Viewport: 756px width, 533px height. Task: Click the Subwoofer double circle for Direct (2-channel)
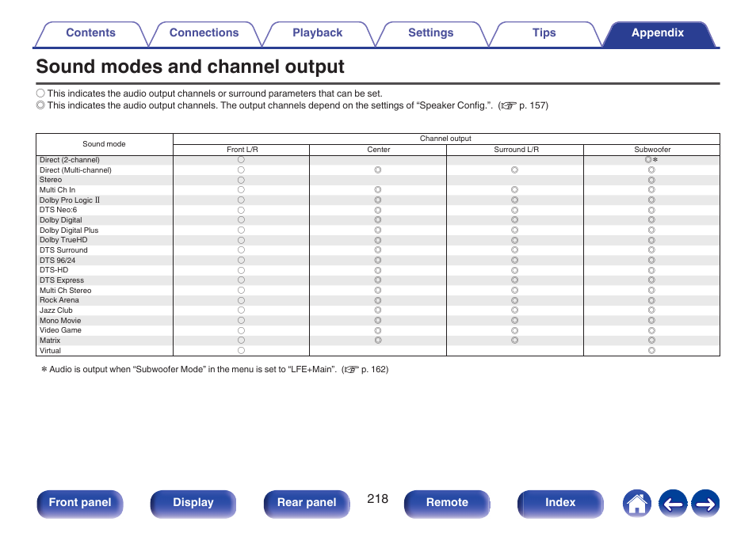click(x=648, y=160)
